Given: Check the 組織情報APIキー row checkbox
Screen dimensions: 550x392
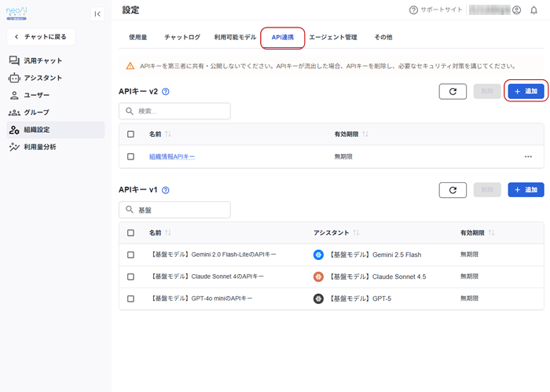Looking at the screenshot, I should pyautogui.click(x=131, y=157).
